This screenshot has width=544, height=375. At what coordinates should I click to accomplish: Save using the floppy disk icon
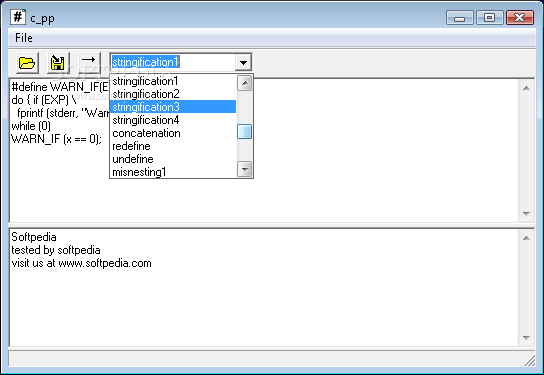[x=58, y=63]
